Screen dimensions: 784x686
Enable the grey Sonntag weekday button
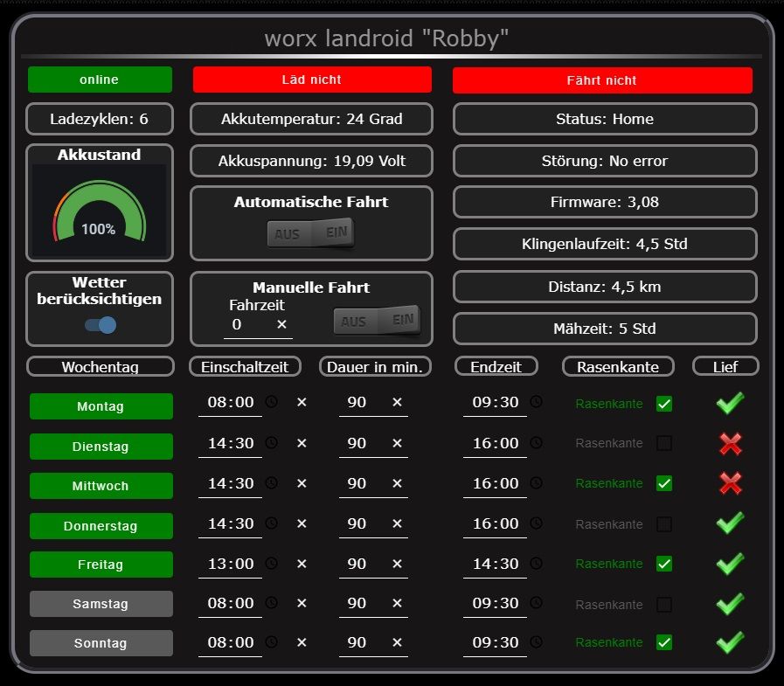tap(101, 643)
